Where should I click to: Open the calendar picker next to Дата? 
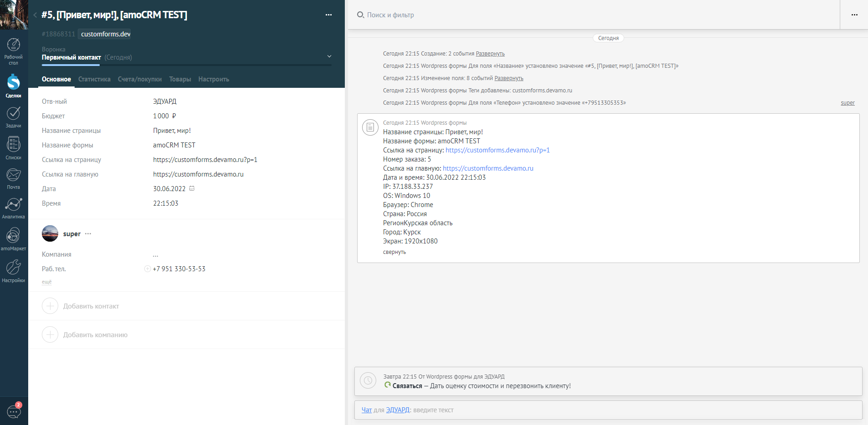(x=192, y=188)
